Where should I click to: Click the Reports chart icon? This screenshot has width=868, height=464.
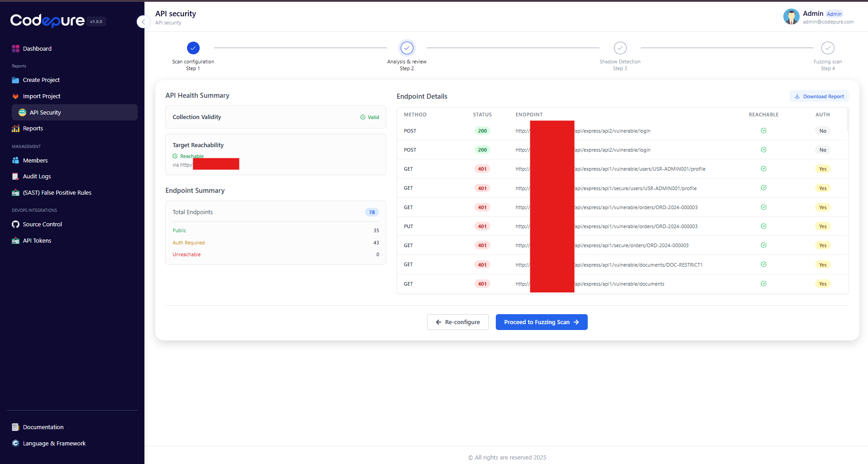pyautogui.click(x=15, y=129)
